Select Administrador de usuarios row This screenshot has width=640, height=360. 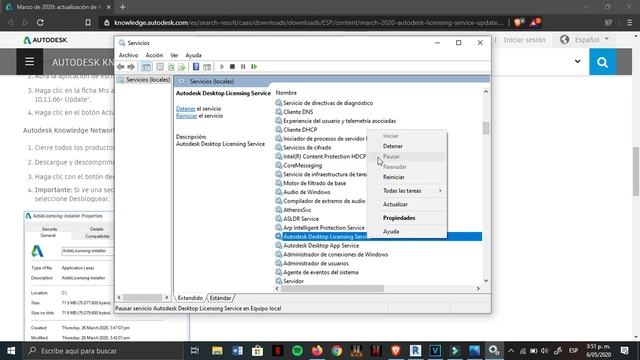[316, 264]
